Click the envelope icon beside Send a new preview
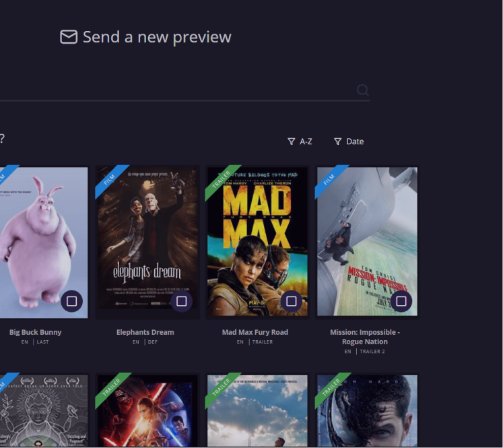Screen dimensions: 503x448 [x=69, y=37]
